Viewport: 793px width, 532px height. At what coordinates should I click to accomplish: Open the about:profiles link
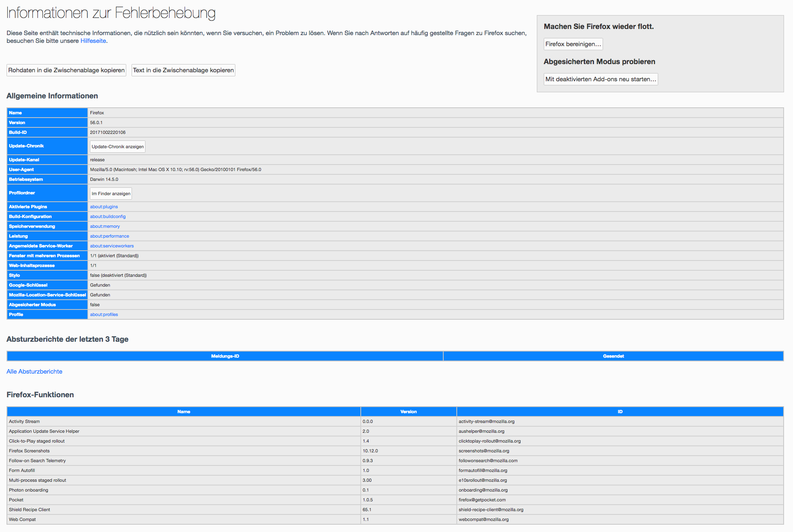coord(104,314)
